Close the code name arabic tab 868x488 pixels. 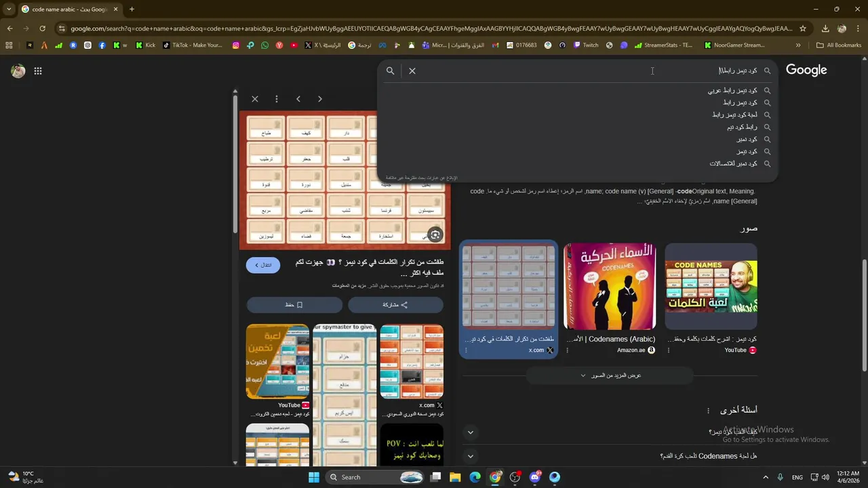click(x=115, y=9)
